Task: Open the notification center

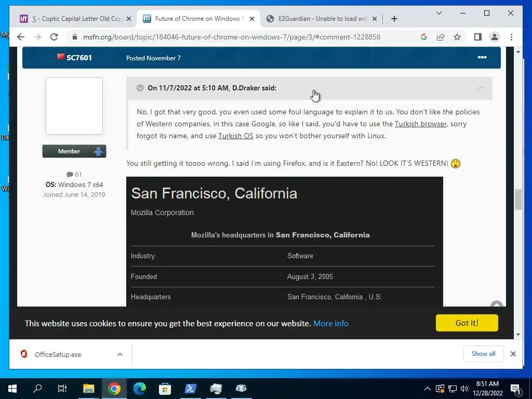Action: [x=516, y=389]
